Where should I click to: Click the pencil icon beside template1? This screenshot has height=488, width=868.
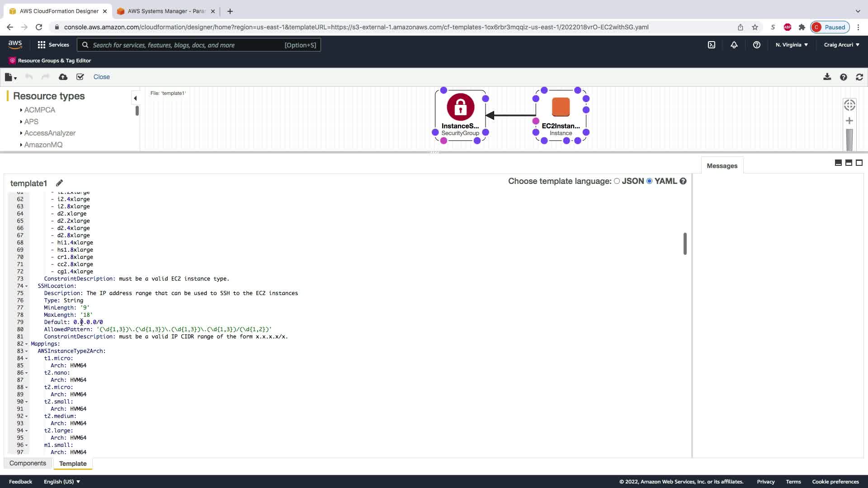tap(59, 183)
